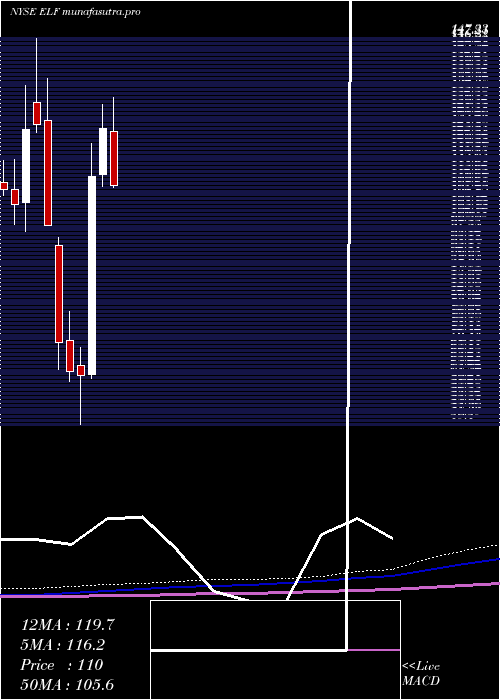The width and height of the screenshot is (500, 700).
Task: Click the '<<Live MACD' label
Action: (421, 674)
